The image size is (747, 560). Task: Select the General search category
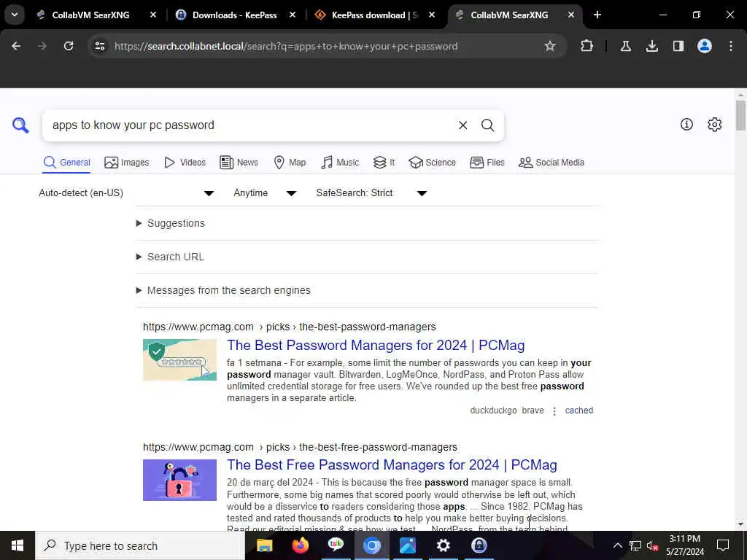[66, 163]
